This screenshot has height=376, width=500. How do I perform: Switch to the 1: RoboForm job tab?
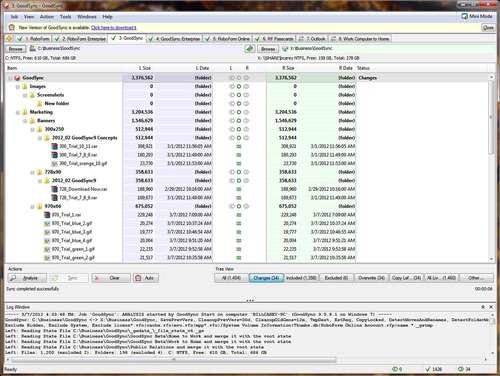pyautogui.click(x=34, y=39)
